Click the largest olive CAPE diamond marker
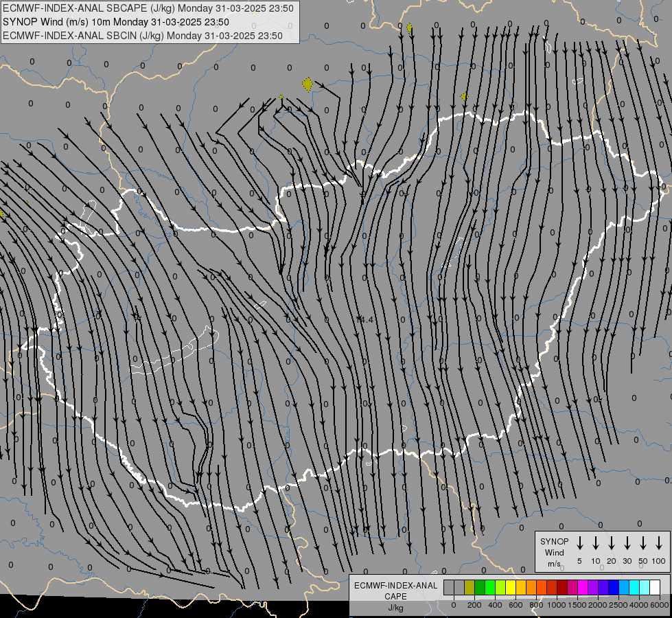The image size is (672, 618). [308, 84]
